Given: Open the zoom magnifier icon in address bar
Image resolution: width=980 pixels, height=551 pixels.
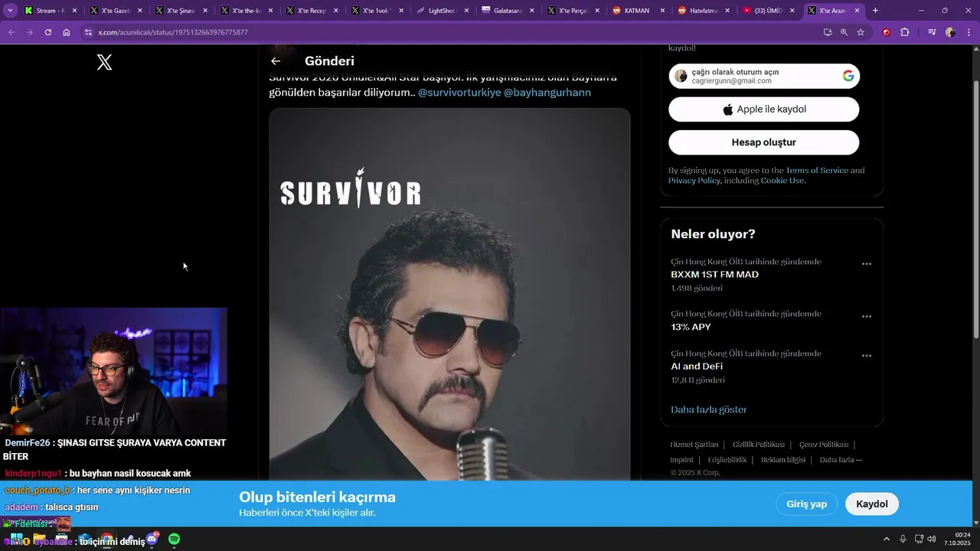Looking at the screenshot, I should 844,32.
